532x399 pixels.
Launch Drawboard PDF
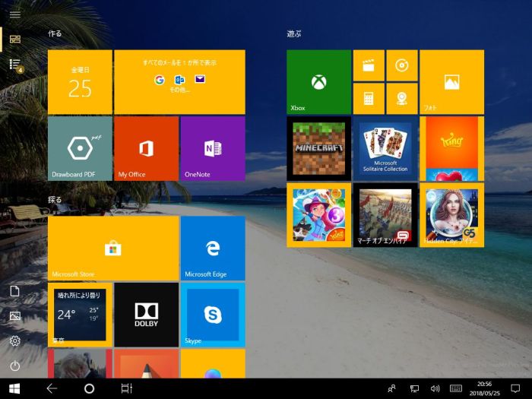tap(80, 148)
